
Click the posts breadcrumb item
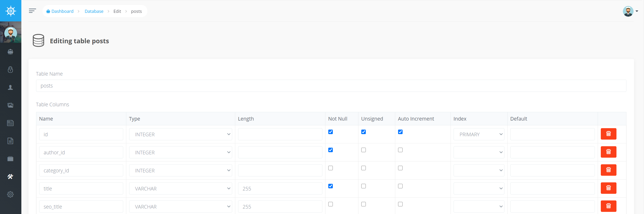(x=136, y=11)
